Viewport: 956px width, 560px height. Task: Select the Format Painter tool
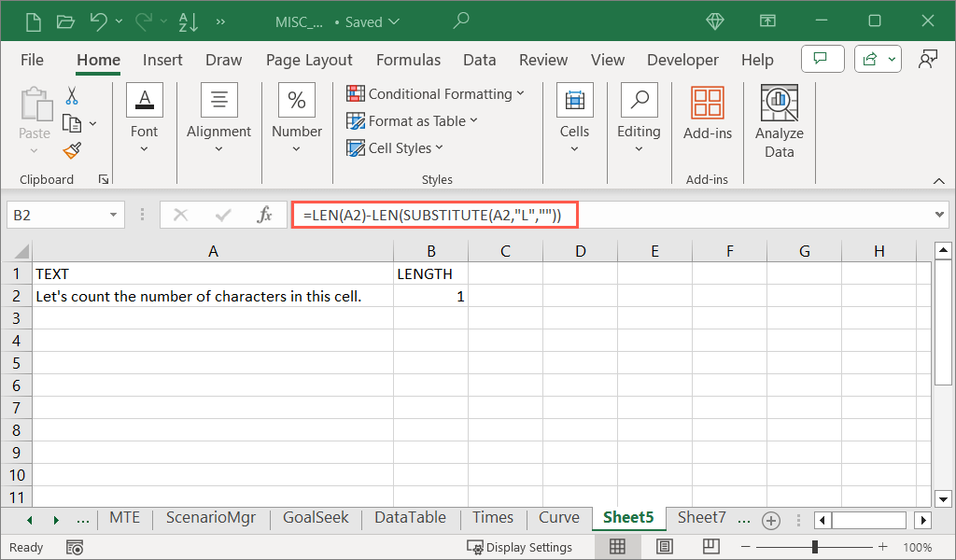point(72,150)
